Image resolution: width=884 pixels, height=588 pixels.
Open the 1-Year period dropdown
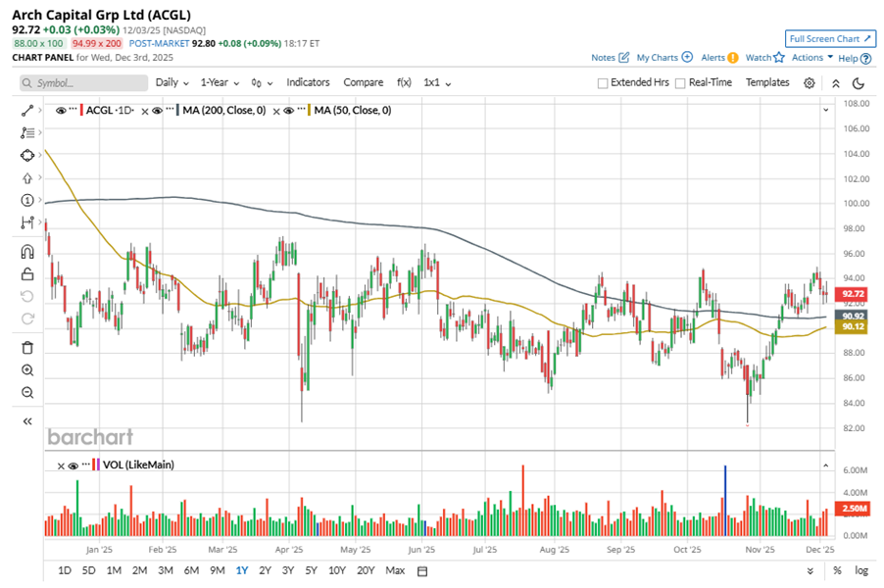pos(220,82)
